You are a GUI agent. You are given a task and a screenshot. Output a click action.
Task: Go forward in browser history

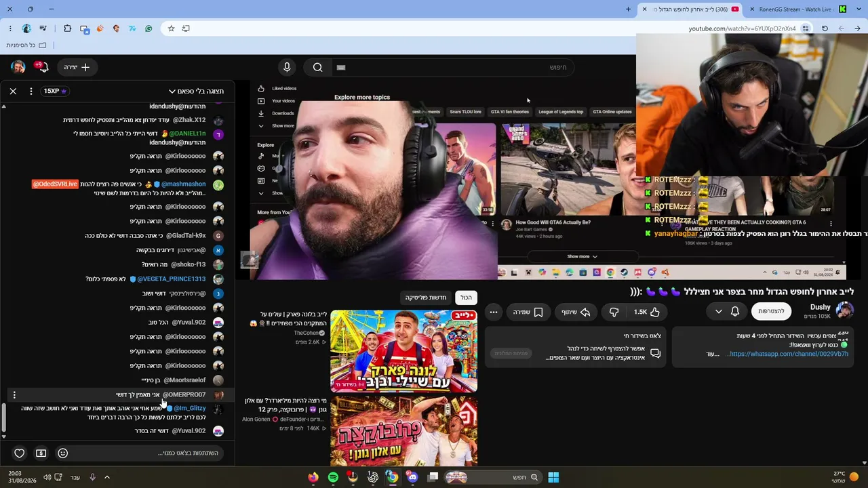point(842,28)
